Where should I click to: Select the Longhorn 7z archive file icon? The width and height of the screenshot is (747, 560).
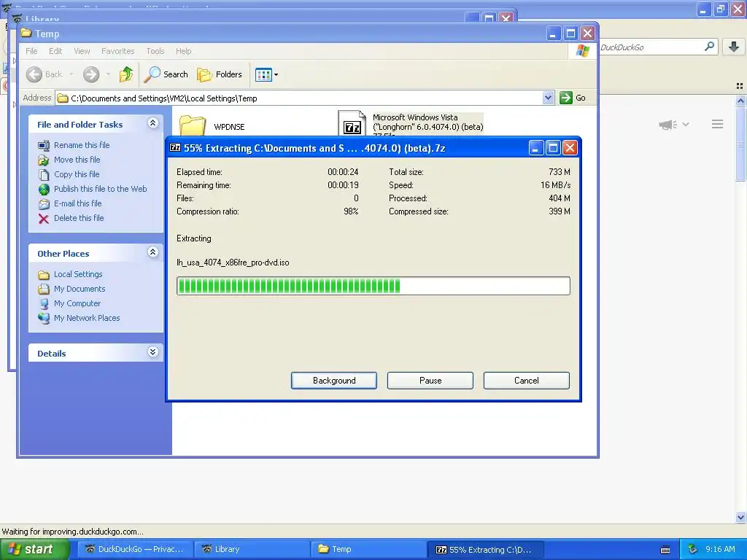352,123
